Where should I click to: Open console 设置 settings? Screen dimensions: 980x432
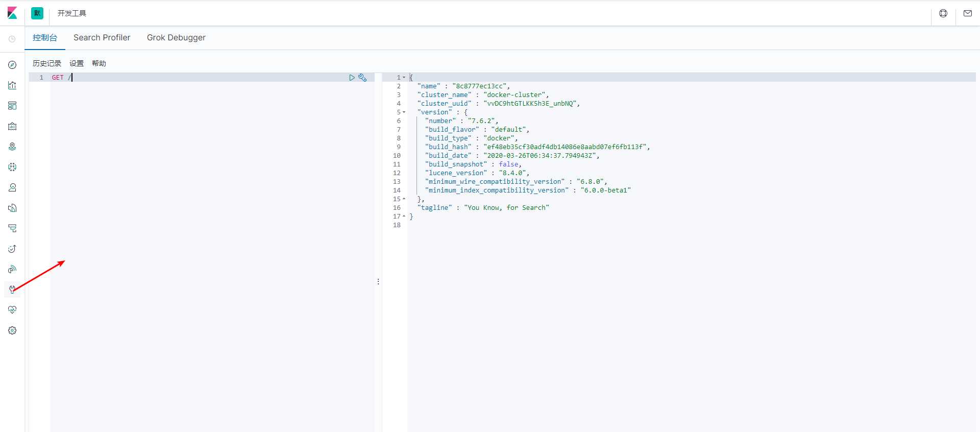77,63
